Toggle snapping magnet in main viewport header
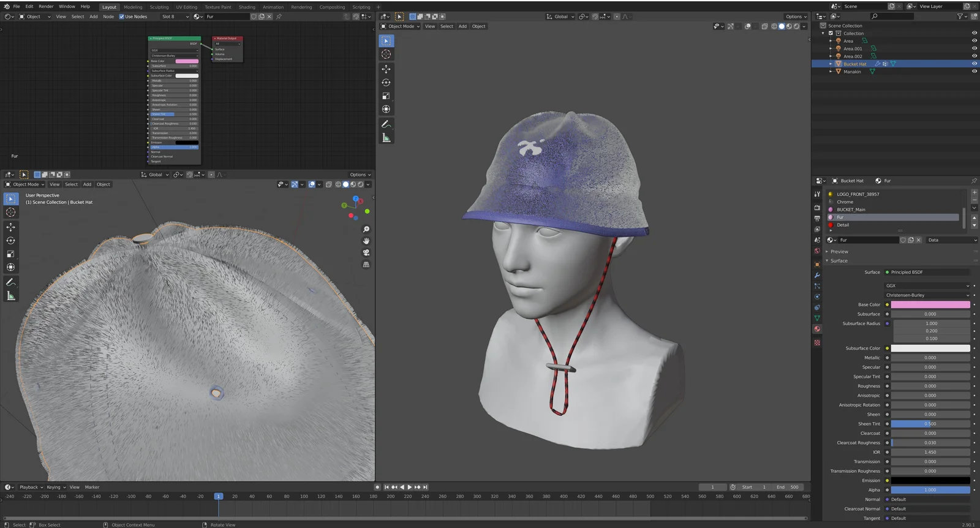980x528 pixels. (595, 17)
